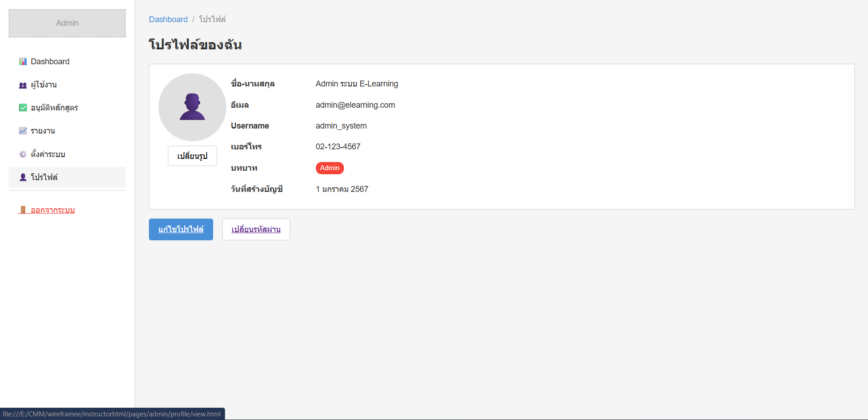Click the Dashboard bar chart icon in sidebar
The image size is (868, 420).
click(23, 62)
